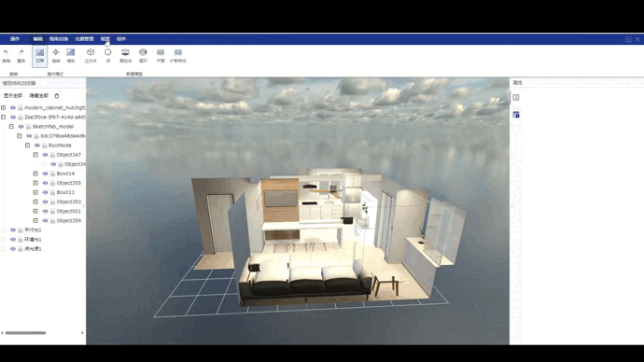Select the rotate mode tool icon
Viewport: 644px width, 362px height.
click(56, 52)
